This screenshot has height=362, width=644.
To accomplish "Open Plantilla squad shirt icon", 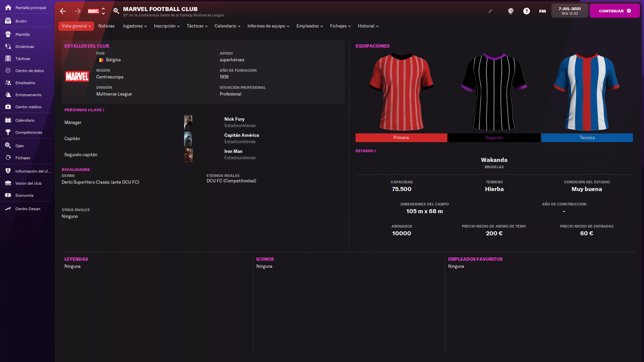I will pyautogui.click(x=8, y=34).
